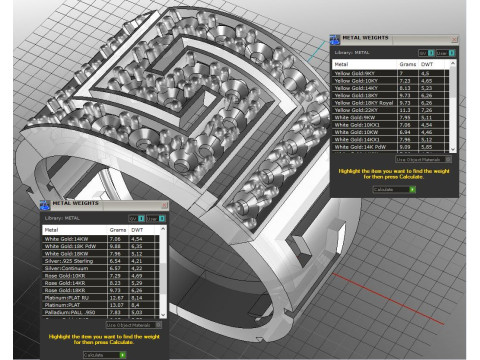
Task: Check Use Object Materials in the upper-right panel
Action: coord(423,159)
